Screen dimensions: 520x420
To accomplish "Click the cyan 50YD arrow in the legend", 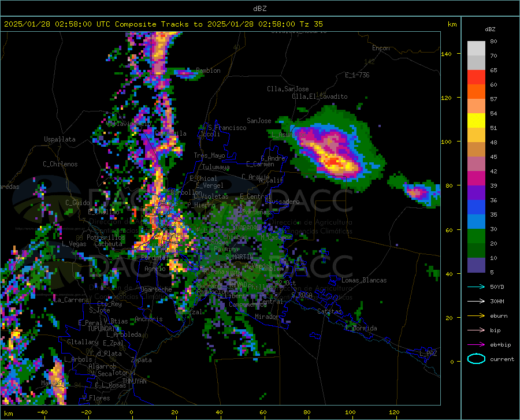I will (476, 287).
